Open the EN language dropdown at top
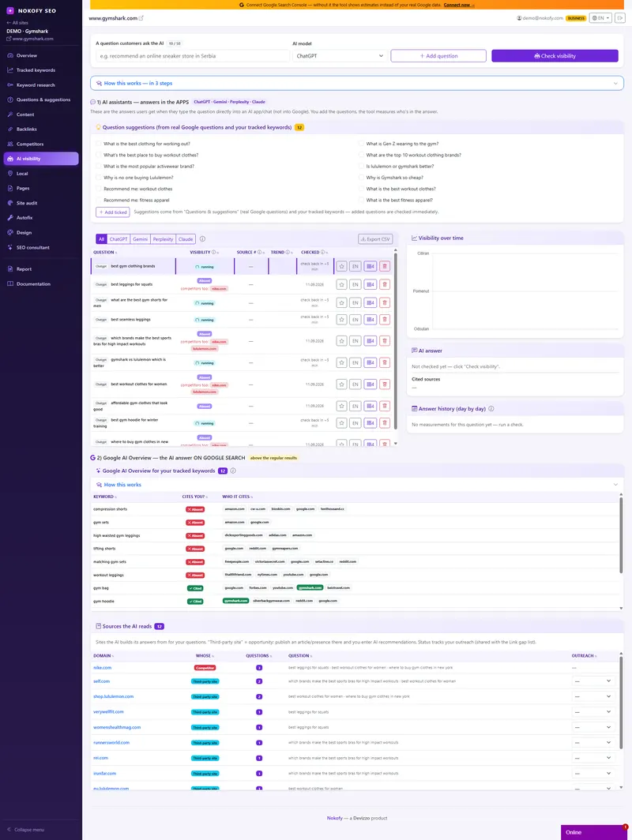 (600, 18)
